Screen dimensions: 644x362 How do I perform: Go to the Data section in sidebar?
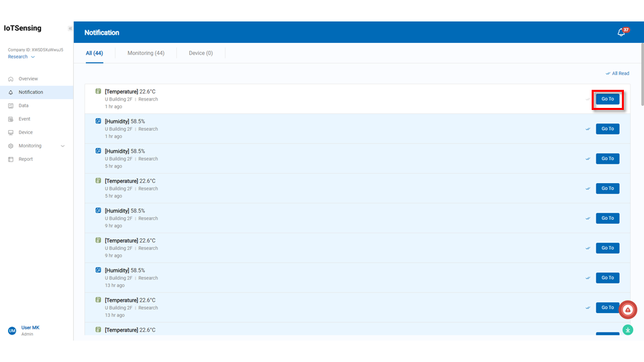[x=23, y=106]
